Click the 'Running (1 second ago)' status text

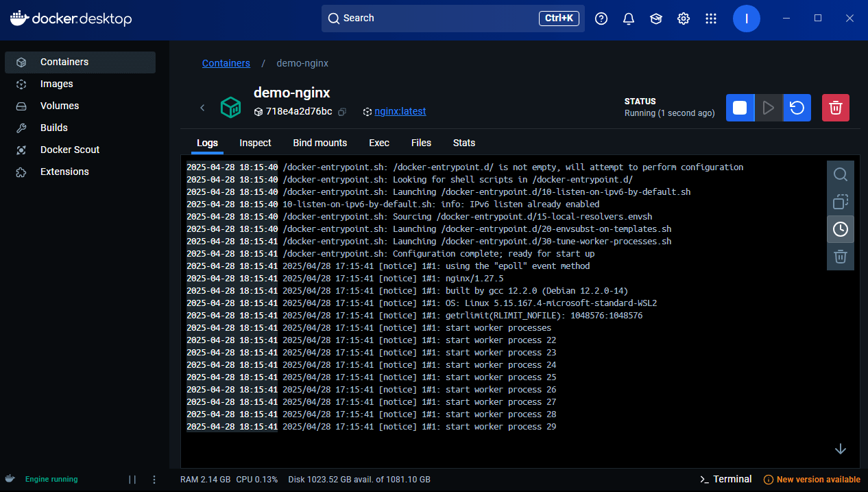click(669, 113)
